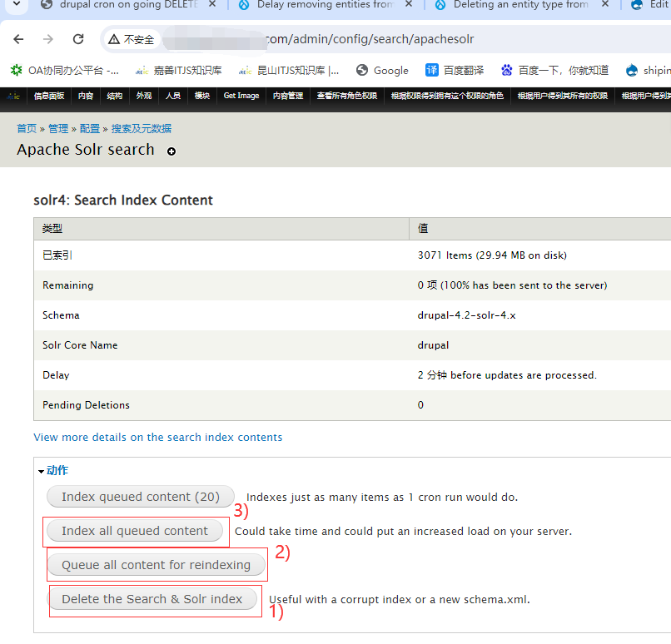This screenshot has width=671, height=644.
Task: Open the 百度翻译 bookmark
Action: (x=455, y=70)
